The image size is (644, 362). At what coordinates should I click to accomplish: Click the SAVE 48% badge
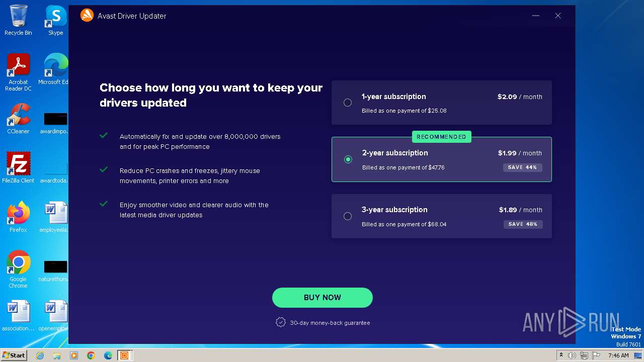tap(523, 224)
